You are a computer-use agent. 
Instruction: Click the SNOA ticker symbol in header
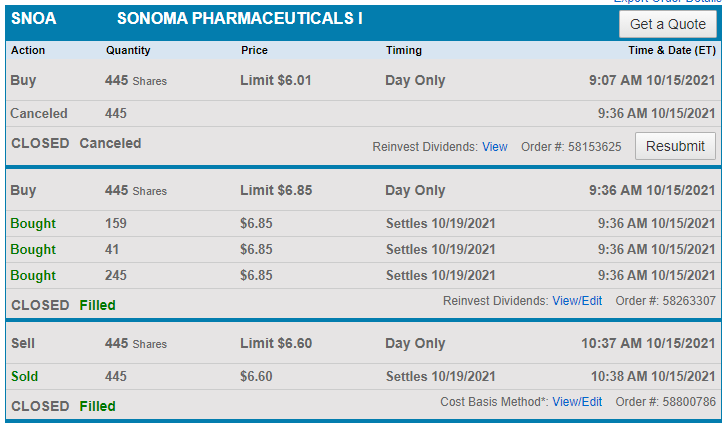34,19
